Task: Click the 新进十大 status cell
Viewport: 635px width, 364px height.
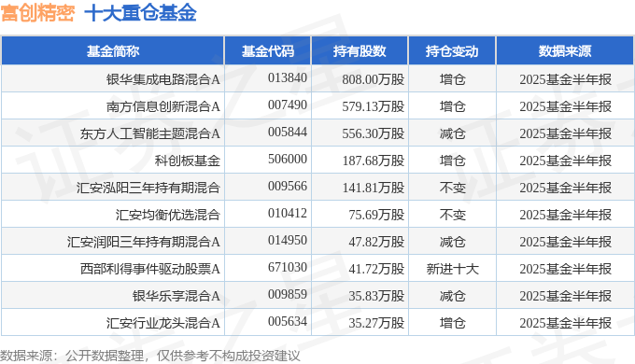Action: (x=452, y=269)
